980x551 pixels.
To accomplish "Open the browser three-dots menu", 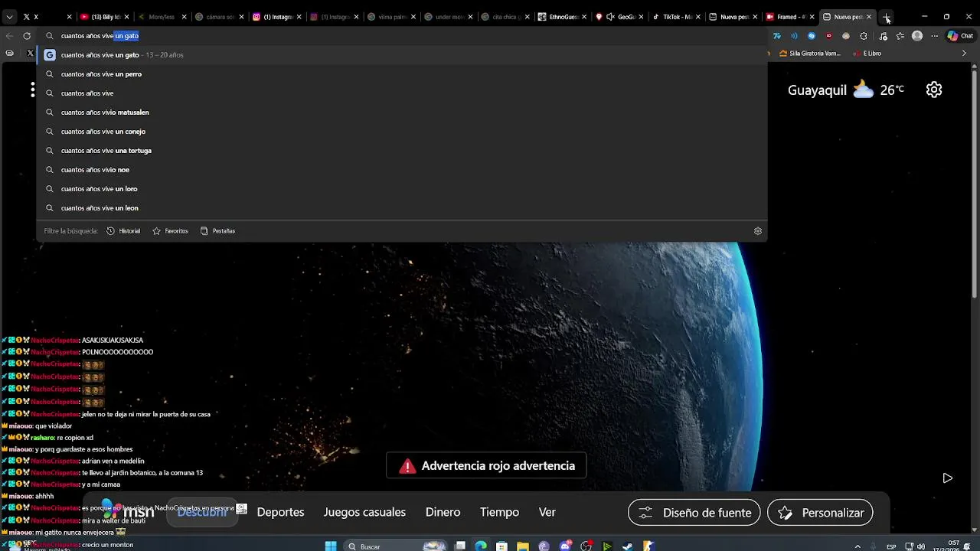I will point(934,36).
